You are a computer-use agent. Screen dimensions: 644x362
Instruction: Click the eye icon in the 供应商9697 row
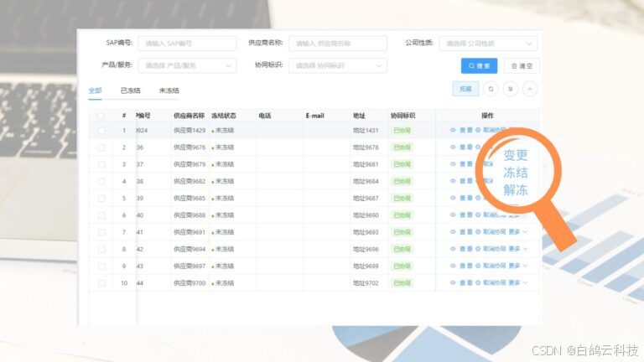(453, 266)
